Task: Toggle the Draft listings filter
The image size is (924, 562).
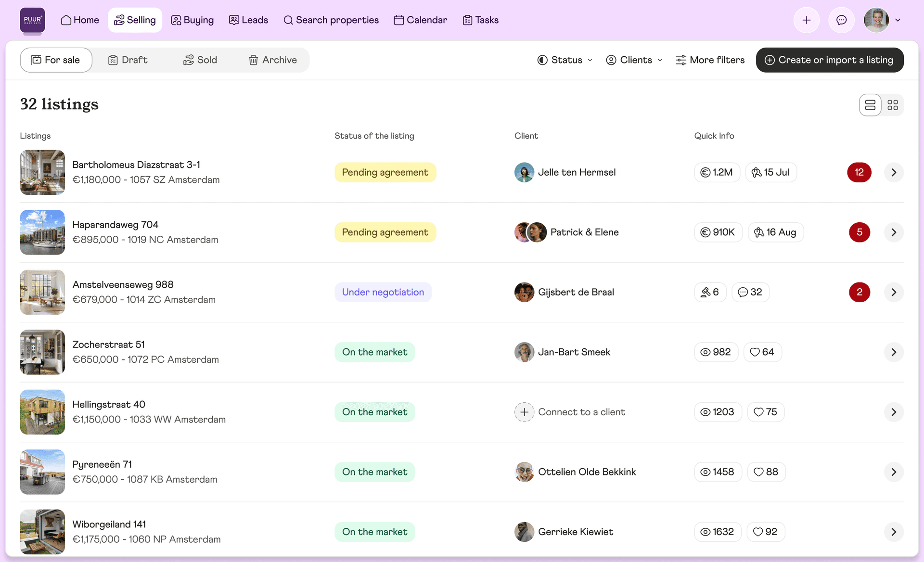Action: tap(128, 60)
